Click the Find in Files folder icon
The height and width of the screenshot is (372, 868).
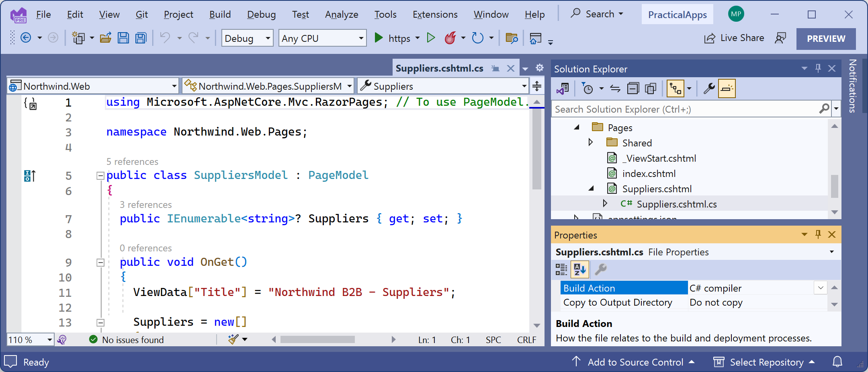[x=512, y=38]
